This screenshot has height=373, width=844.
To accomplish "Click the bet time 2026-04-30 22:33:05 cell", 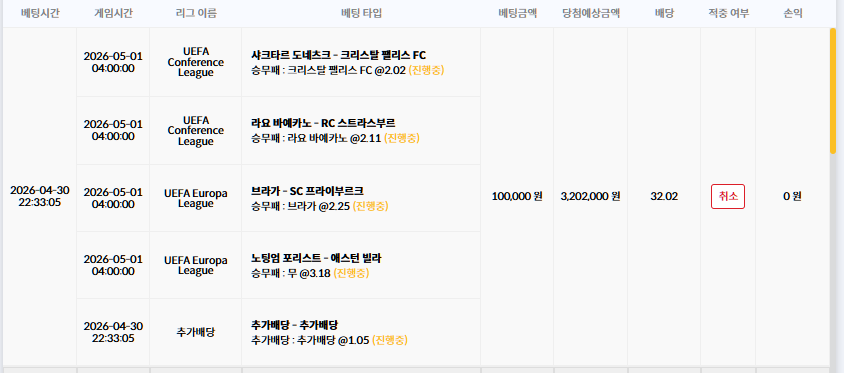I will coord(40,196).
